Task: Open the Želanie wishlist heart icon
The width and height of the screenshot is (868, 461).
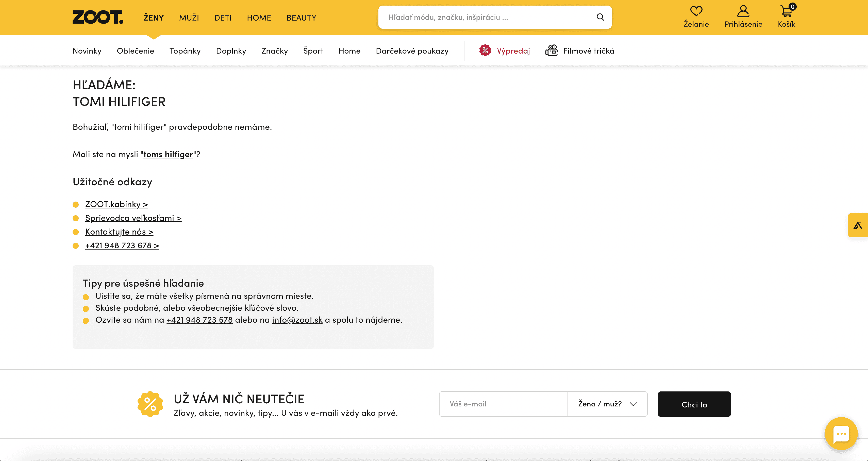Action: click(x=696, y=11)
